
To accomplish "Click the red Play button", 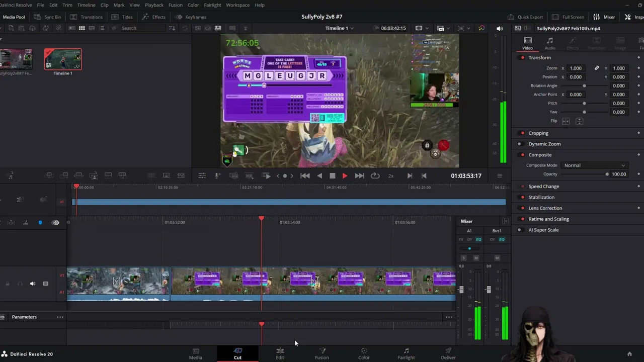I will coord(345,175).
